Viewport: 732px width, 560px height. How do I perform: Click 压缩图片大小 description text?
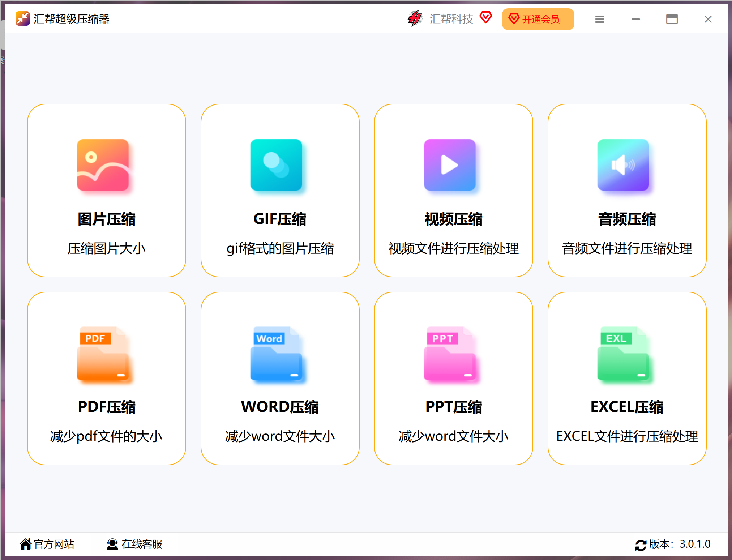(x=107, y=248)
